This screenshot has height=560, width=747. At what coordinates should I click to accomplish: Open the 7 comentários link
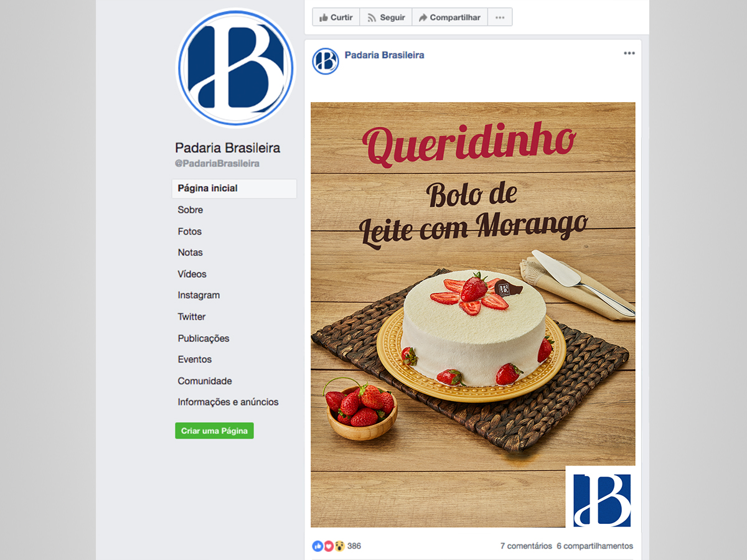[526, 546]
